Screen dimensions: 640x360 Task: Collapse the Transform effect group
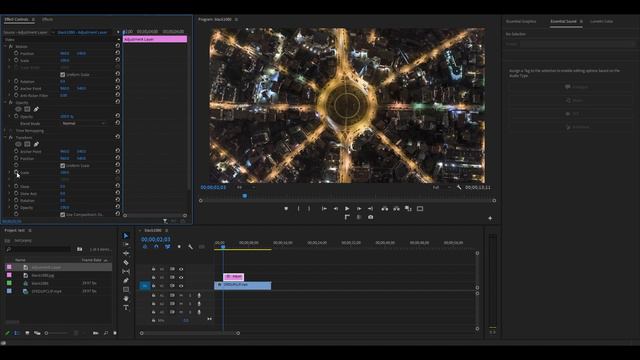(5, 138)
